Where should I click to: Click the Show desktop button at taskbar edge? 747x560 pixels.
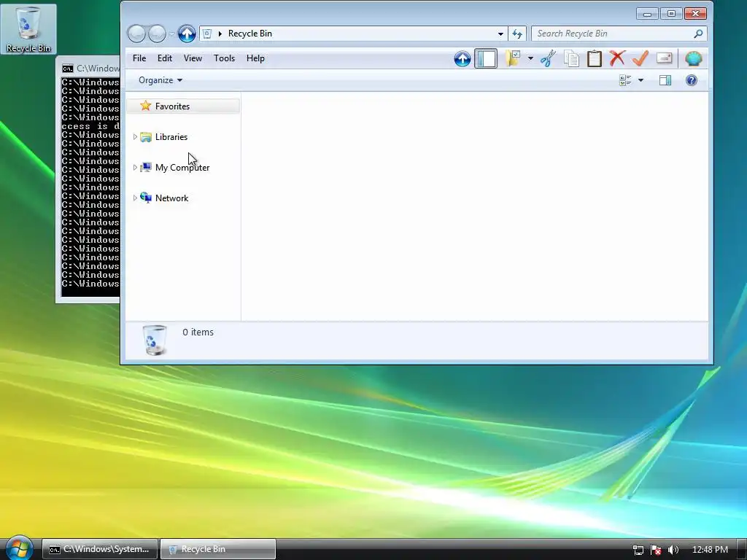(742, 549)
